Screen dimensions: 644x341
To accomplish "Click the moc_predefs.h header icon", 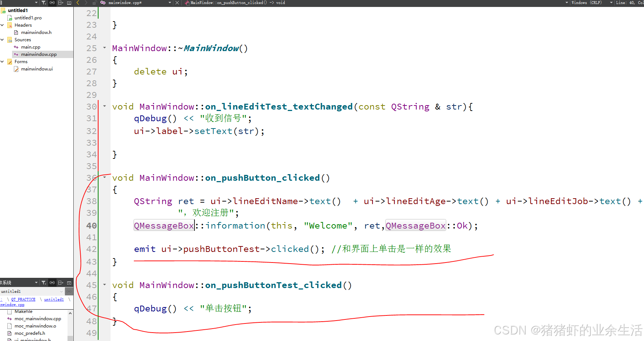I will tap(9, 333).
